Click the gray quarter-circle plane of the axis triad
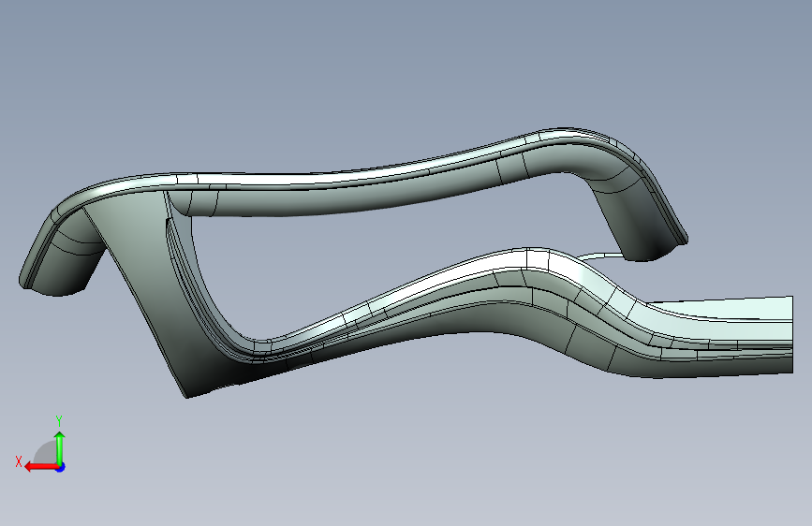The height and width of the screenshot is (526, 812). click(47, 454)
